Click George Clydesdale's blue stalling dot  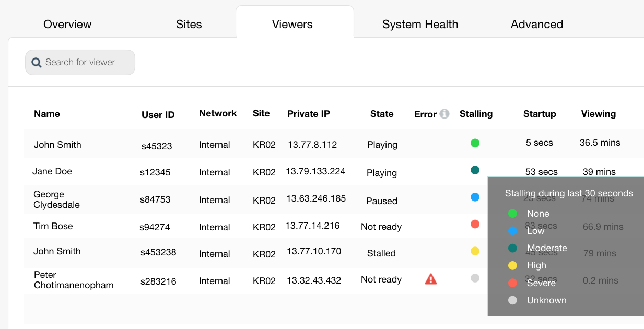pyautogui.click(x=475, y=197)
